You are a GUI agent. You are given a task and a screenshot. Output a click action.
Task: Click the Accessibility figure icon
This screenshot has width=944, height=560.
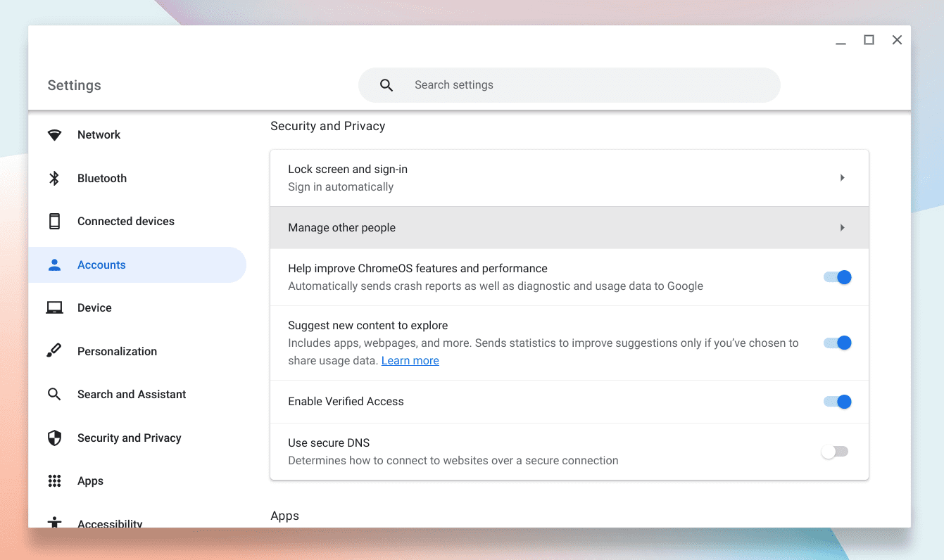pyautogui.click(x=54, y=522)
